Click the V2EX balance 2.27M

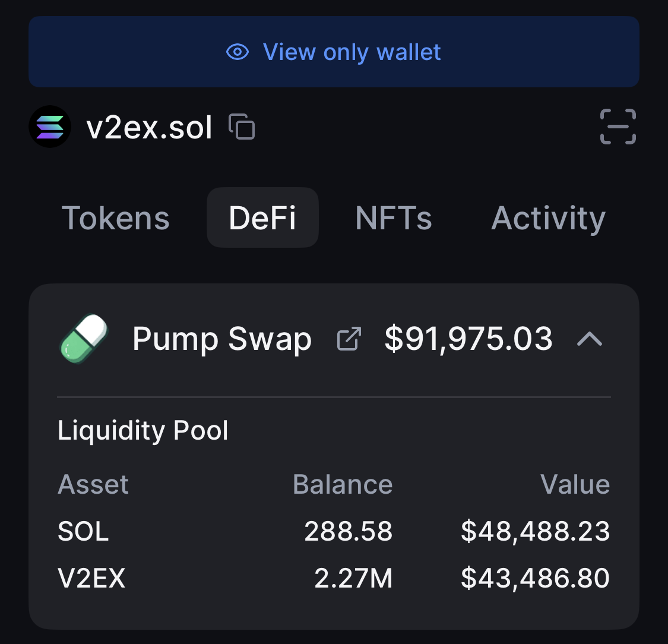(x=353, y=579)
